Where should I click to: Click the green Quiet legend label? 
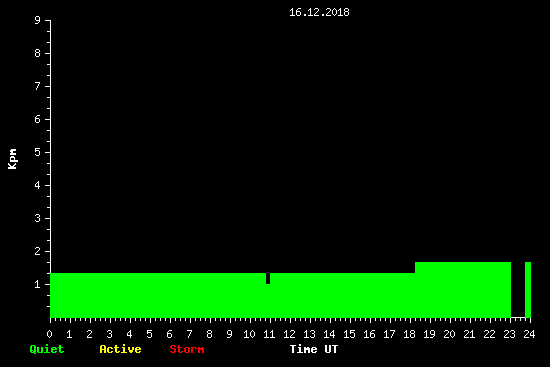pos(47,349)
